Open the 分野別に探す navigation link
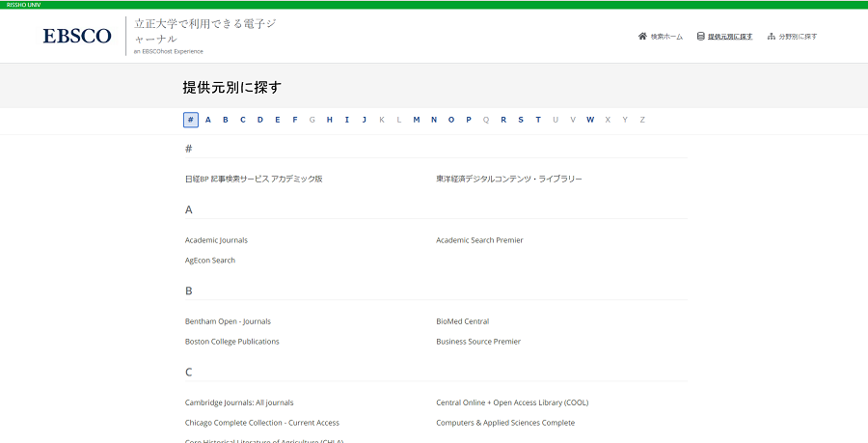 tap(798, 37)
